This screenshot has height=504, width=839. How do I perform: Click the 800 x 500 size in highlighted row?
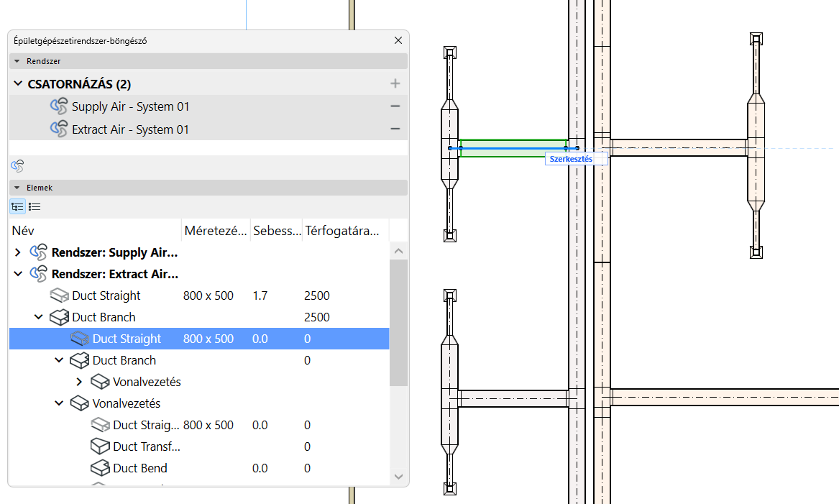point(208,339)
